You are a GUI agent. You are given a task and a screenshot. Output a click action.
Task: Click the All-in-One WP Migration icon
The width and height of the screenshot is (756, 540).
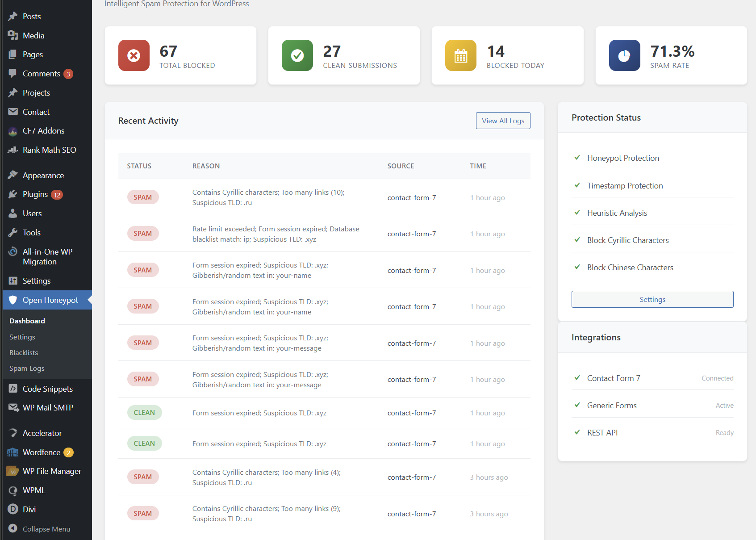[x=13, y=251]
